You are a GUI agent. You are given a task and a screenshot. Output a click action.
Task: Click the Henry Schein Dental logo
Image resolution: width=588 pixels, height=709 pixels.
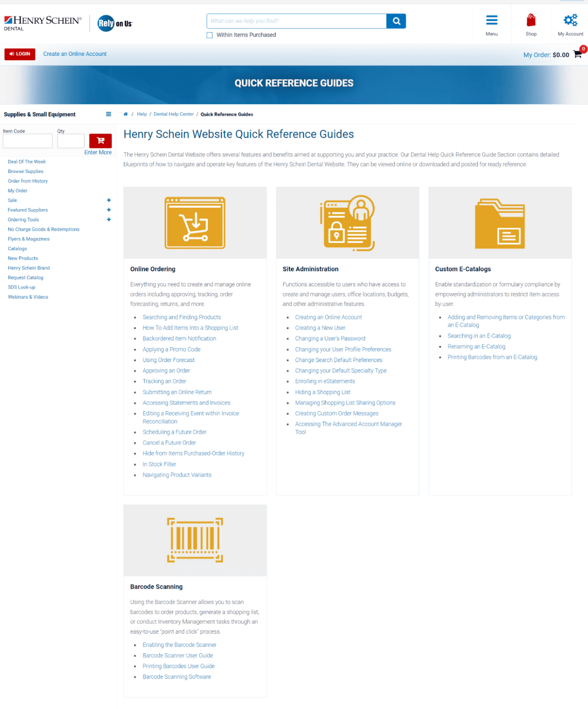tap(43, 23)
